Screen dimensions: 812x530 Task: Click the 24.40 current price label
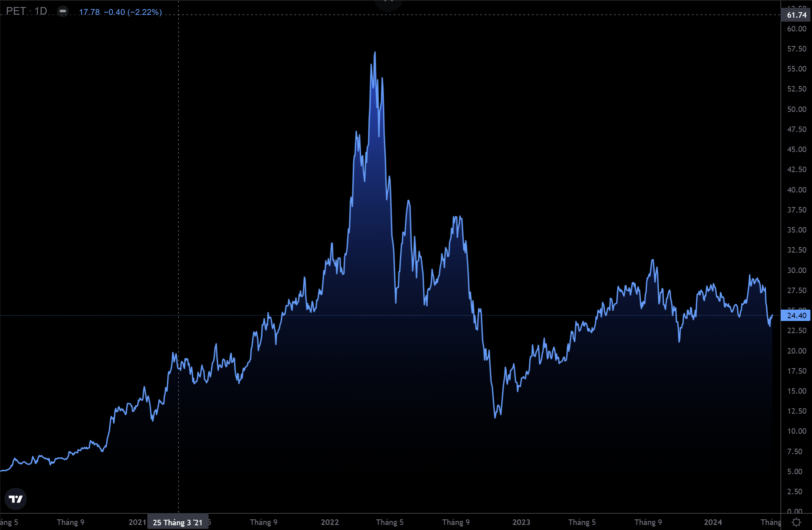coord(796,315)
